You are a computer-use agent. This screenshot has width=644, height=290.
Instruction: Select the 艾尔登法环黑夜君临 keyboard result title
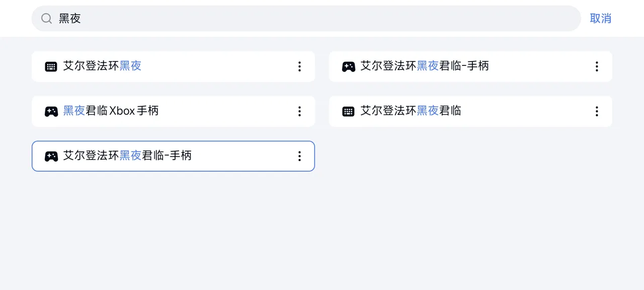click(x=411, y=111)
